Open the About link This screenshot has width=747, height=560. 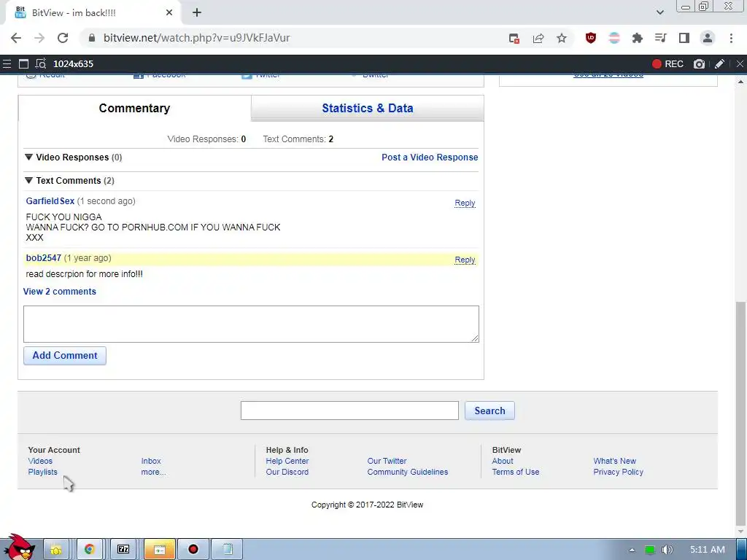[503, 461]
